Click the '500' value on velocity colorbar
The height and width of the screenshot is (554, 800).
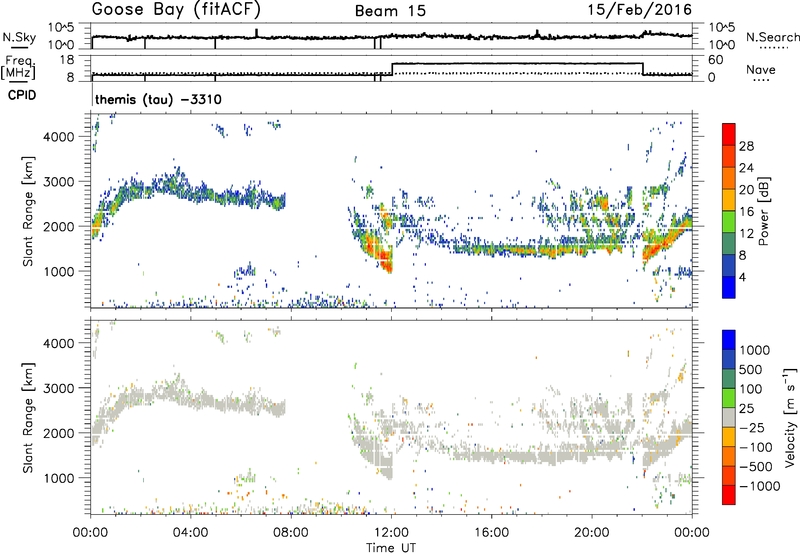751,370
